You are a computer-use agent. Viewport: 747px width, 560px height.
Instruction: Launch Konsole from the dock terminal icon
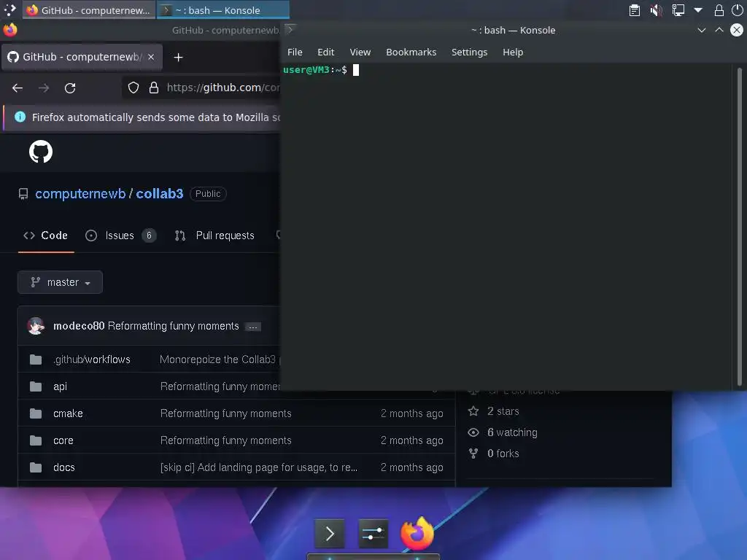click(x=329, y=534)
